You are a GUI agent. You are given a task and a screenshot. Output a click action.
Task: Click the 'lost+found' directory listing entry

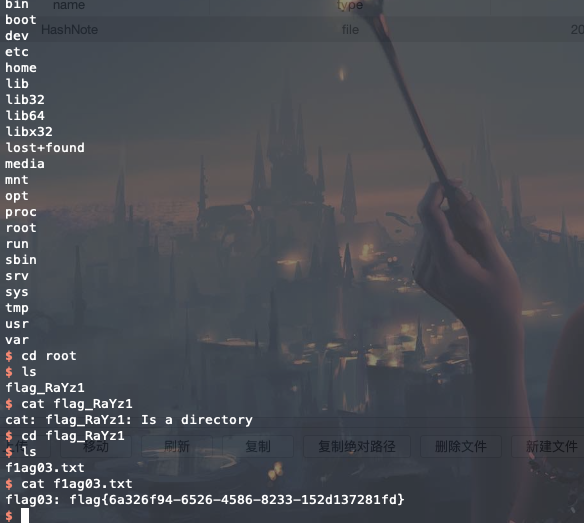pos(45,148)
